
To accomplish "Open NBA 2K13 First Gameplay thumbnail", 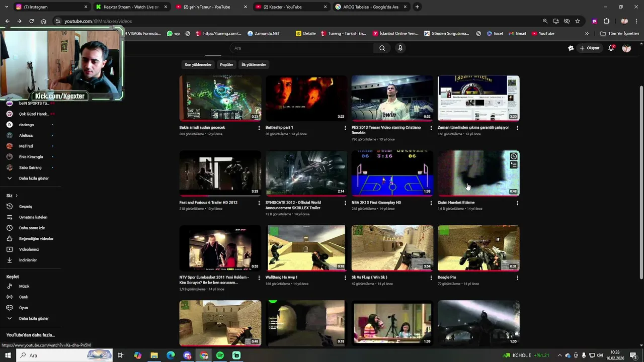I will pyautogui.click(x=392, y=173).
